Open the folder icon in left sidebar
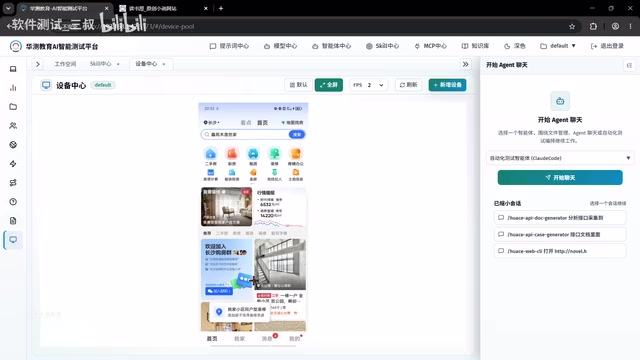 (x=13, y=107)
